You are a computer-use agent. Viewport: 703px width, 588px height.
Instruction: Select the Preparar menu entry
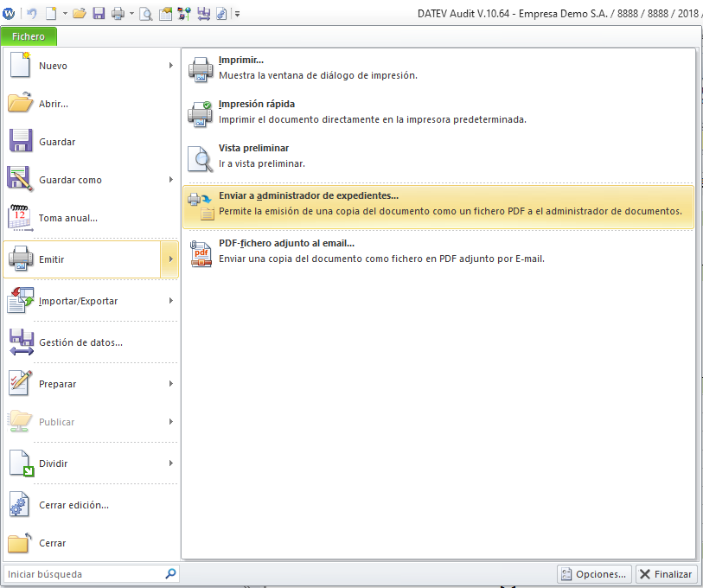point(91,384)
